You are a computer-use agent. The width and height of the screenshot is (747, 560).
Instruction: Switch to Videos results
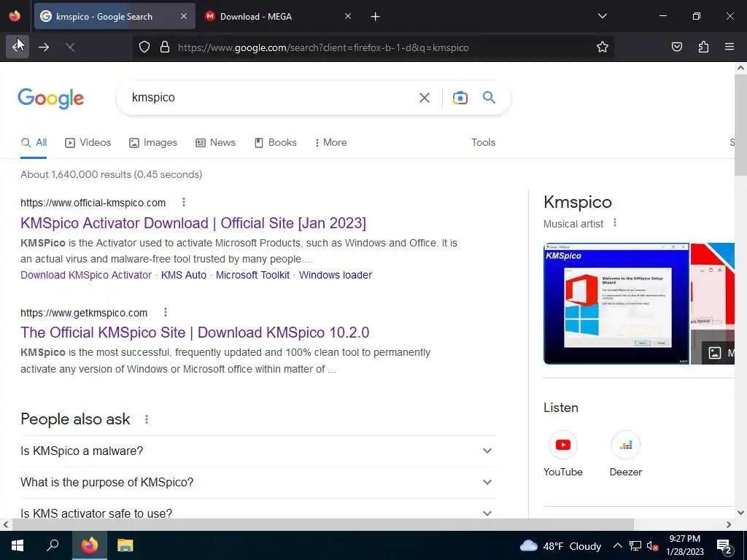88,142
